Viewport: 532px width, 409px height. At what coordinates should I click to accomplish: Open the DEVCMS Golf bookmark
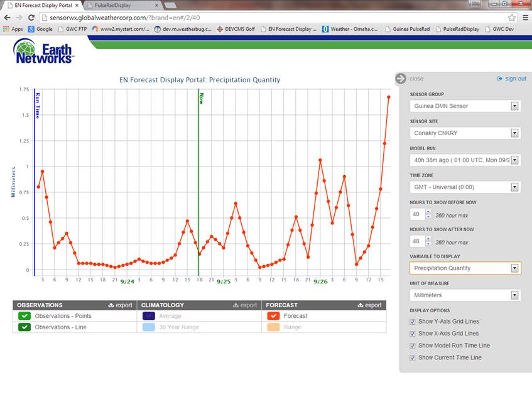click(236, 29)
